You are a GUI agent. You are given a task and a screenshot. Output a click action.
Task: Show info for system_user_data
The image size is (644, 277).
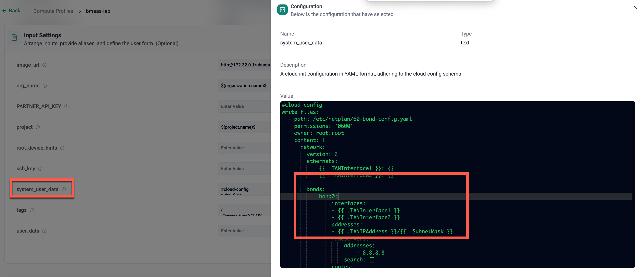click(64, 190)
